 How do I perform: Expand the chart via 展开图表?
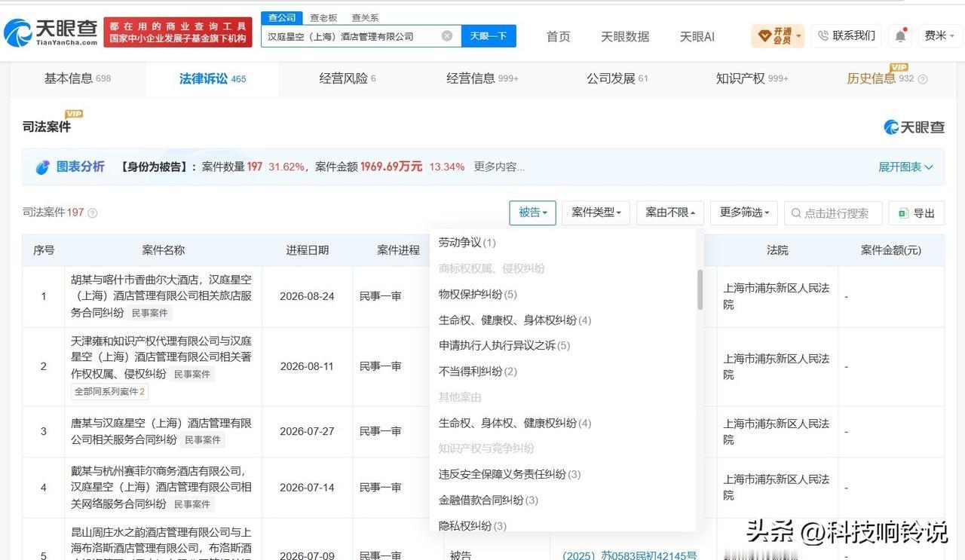click(x=905, y=167)
